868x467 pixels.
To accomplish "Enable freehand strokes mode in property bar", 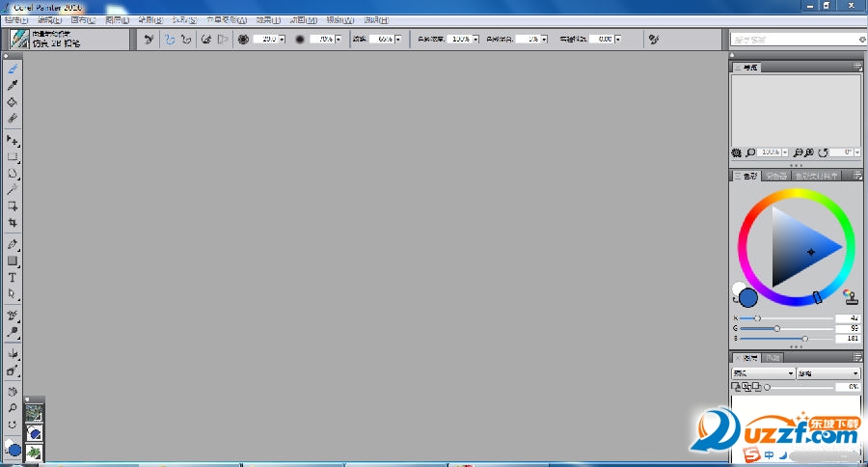I will 169,40.
